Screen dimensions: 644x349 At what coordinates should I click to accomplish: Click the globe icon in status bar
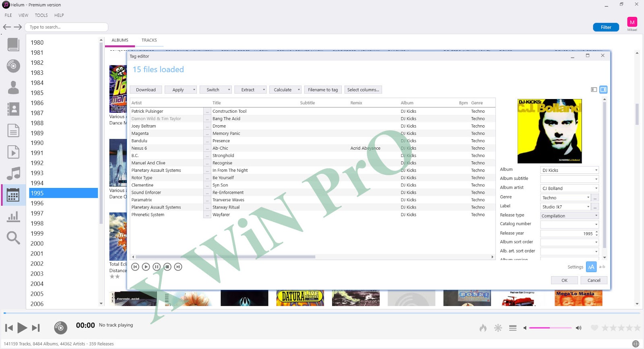tap(636, 344)
